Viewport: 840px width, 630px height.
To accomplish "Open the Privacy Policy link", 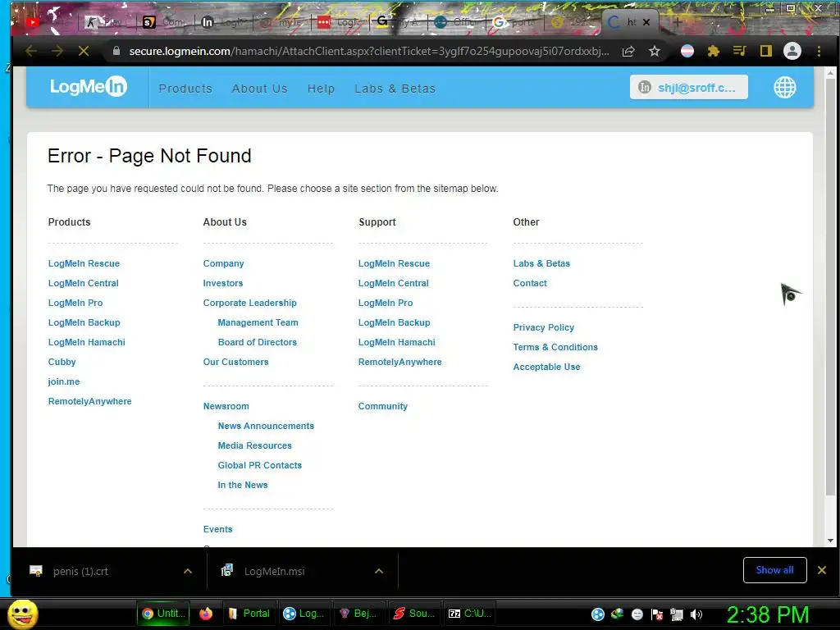I will coord(544,327).
